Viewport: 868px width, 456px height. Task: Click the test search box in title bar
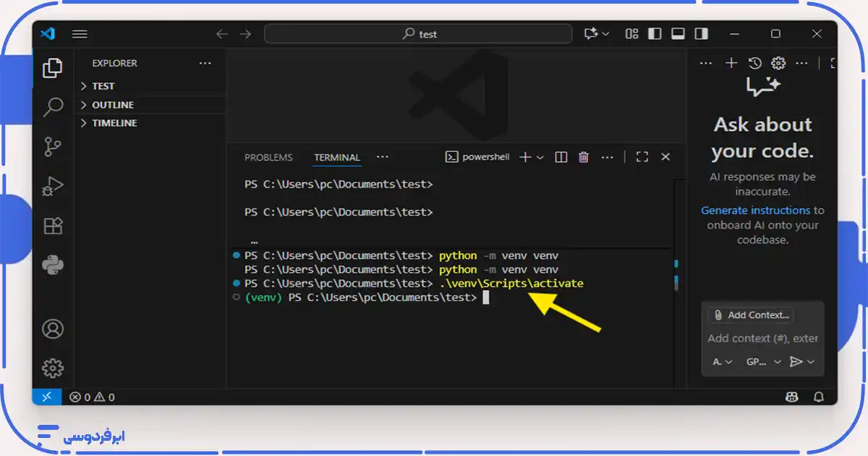point(418,34)
